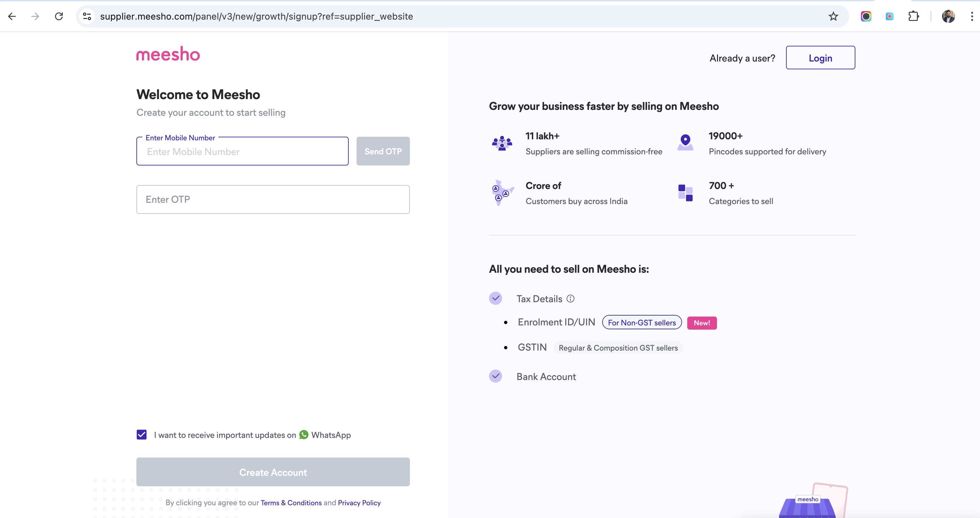Open Chrome three-dot menu
Viewport: 980px width, 518px height.
tap(971, 16)
